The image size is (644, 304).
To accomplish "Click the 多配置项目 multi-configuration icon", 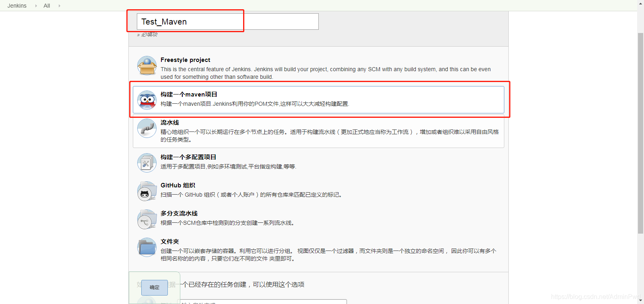I will [x=147, y=163].
